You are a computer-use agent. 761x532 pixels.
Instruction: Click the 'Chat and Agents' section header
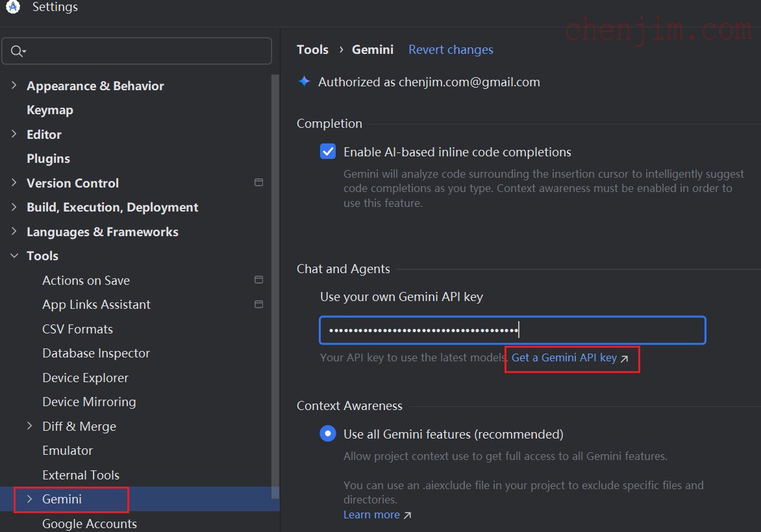[x=343, y=269]
